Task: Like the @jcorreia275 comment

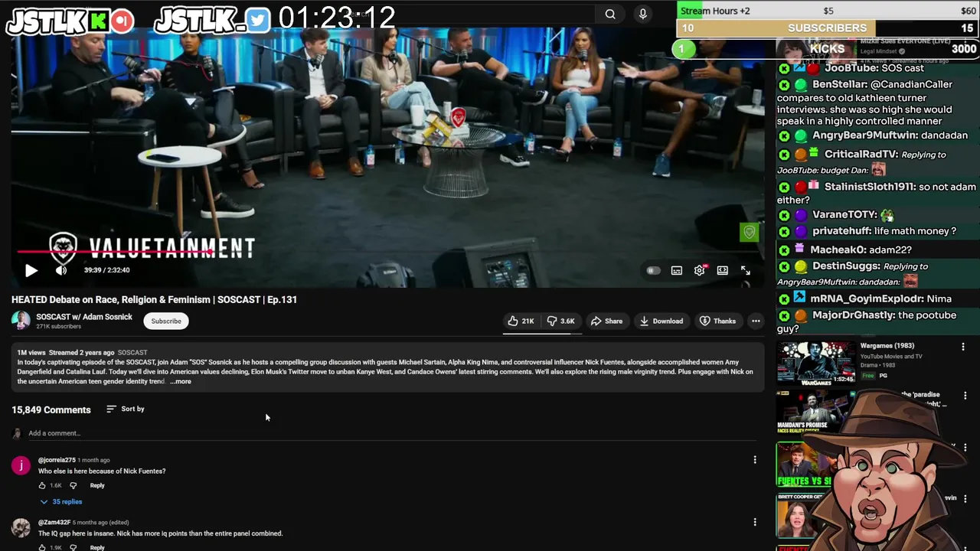Action: coord(42,485)
